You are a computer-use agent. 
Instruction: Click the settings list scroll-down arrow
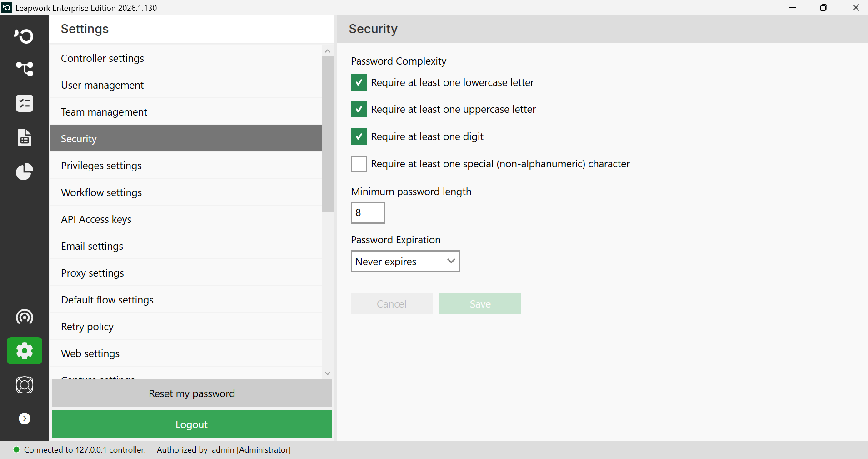[x=328, y=373]
